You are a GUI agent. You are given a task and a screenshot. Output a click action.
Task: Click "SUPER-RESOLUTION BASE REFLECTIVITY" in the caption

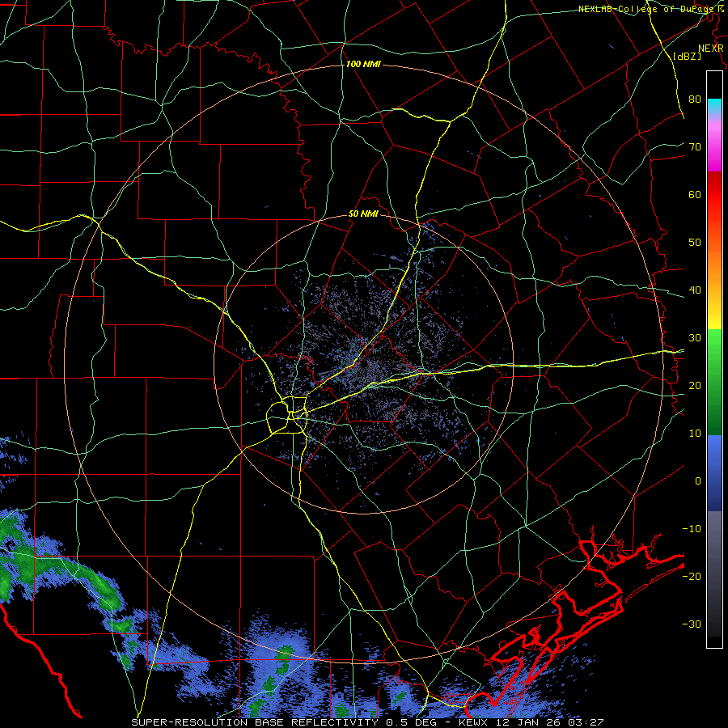(x=255, y=722)
